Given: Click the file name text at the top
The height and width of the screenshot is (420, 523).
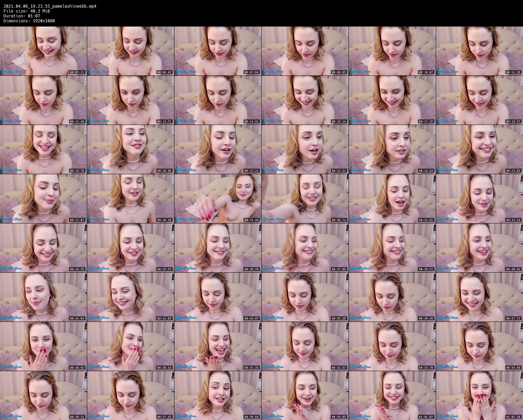Looking at the screenshot, I should pos(50,6).
